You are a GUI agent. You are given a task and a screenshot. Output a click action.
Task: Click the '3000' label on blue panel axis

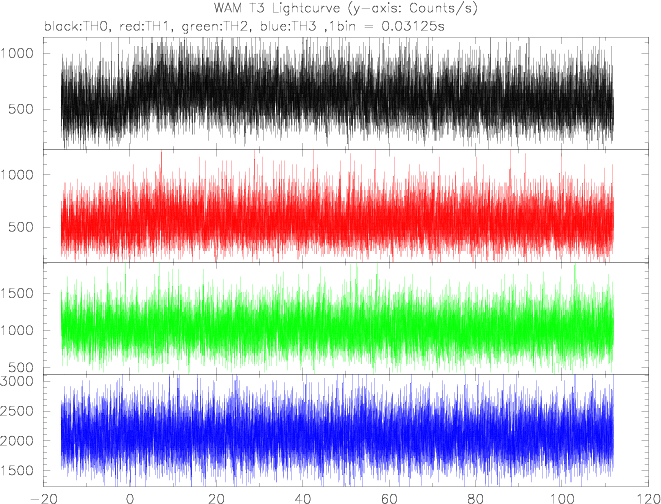pyautogui.click(x=17, y=381)
